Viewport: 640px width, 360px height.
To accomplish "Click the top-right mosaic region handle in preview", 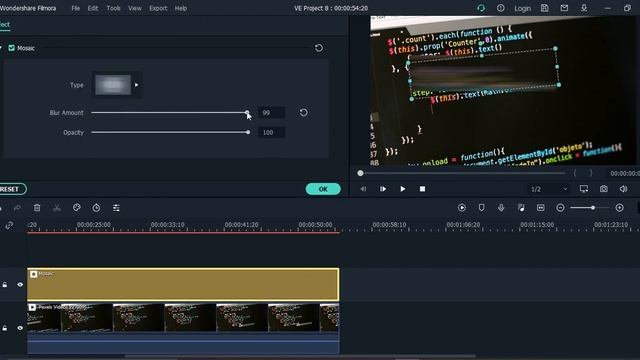I will [556, 49].
